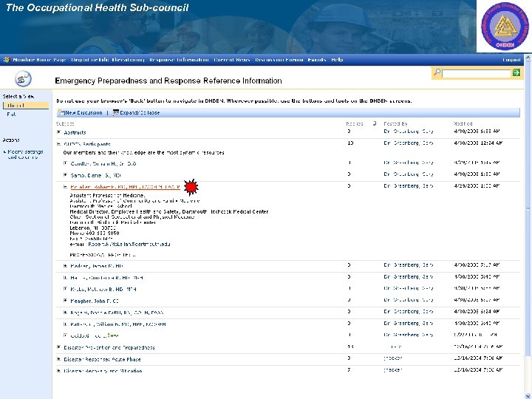Click the DHDEN emblem in the top-right corner
532x399 pixels.
[x=503, y=27]
